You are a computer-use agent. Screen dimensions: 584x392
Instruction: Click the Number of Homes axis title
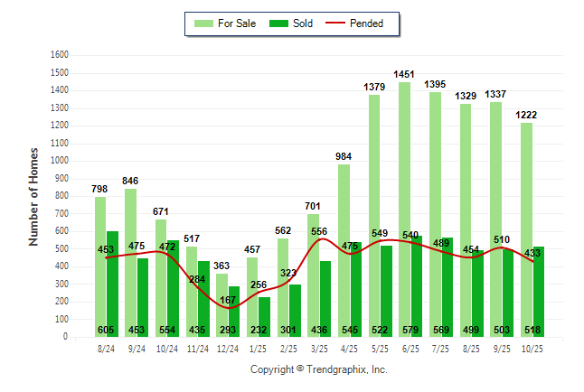click(33, 196)
